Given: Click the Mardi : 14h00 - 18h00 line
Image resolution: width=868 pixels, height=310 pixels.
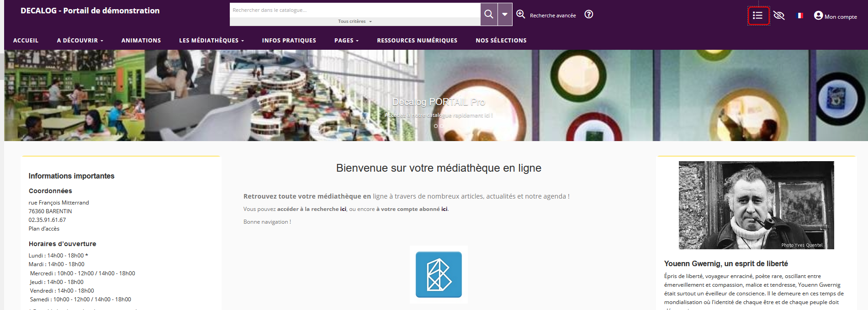Looking at the screenshot, I should [56, 264].
